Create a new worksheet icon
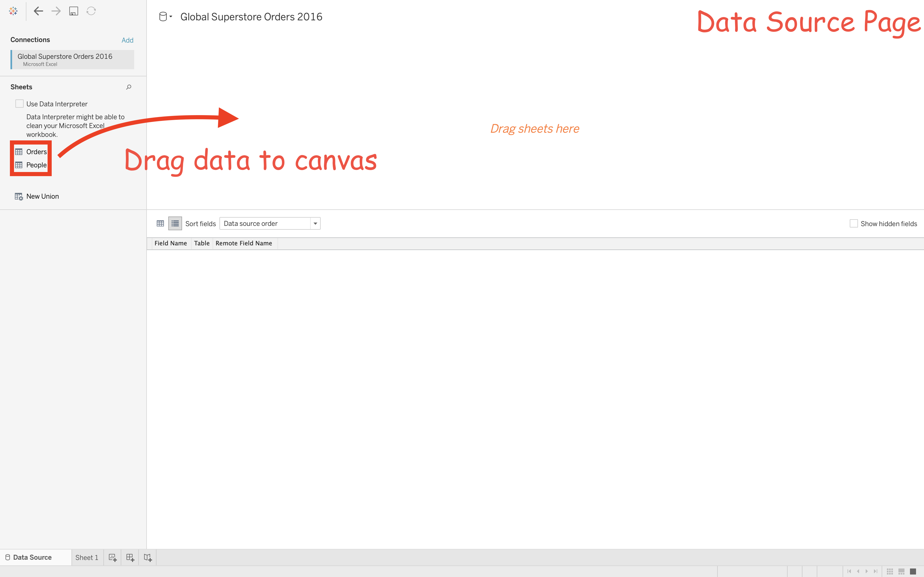The image size is (924, 577). click(112, 557)
